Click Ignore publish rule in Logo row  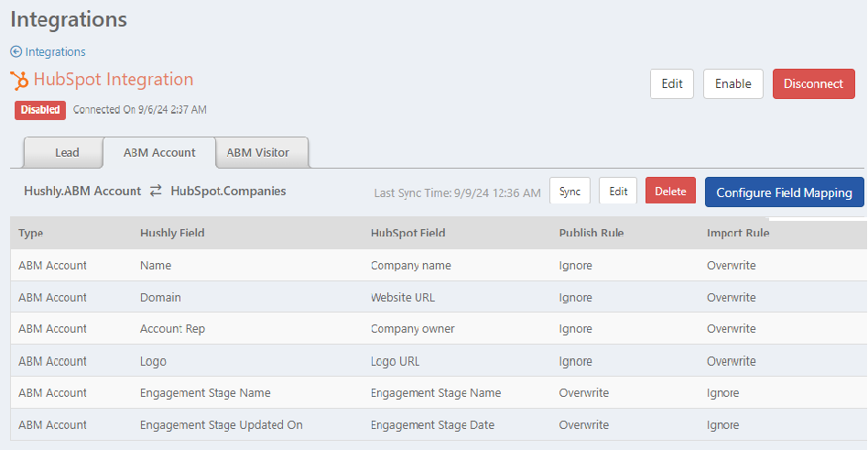click(x=576, y=361)
